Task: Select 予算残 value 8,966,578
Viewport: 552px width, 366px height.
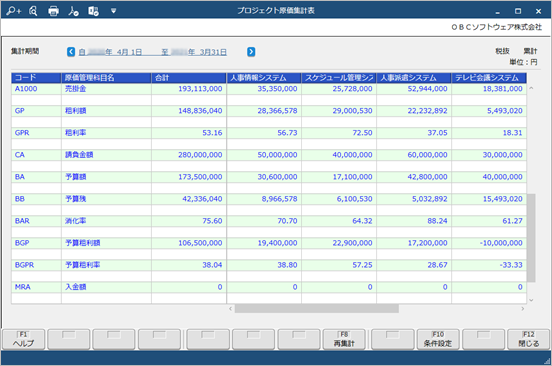Action: pos(264,199)
